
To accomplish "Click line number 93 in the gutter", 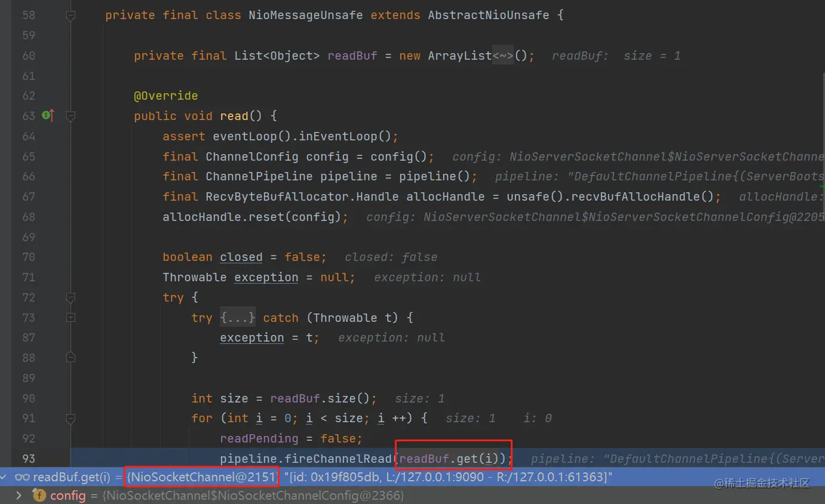I will (x=29, y=459).
